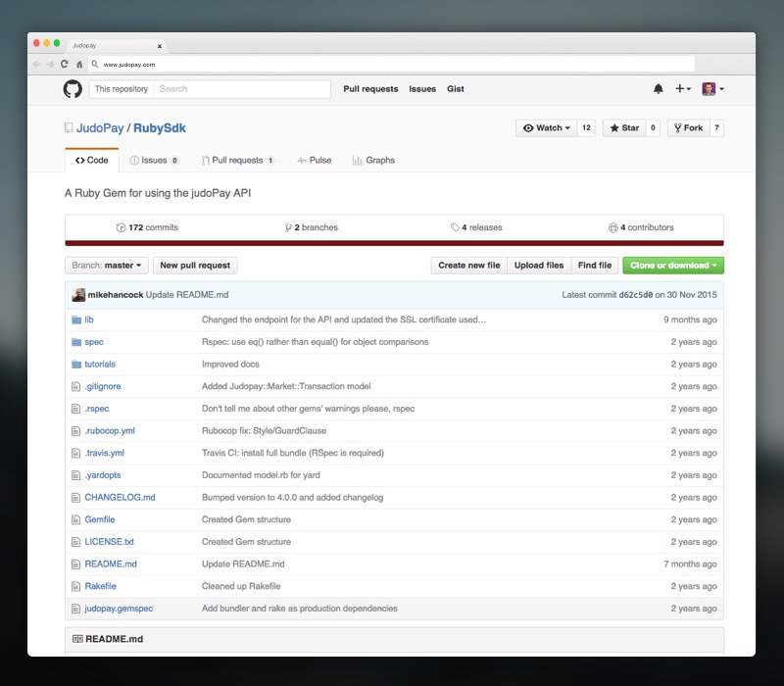
Task: Open the Branch: master dropdown
Action: (107, 266)
